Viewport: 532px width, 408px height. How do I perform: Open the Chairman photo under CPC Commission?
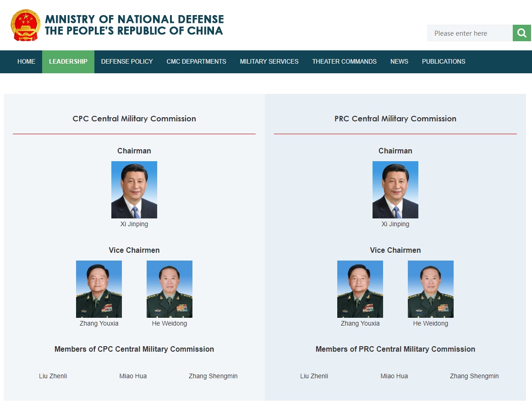click(x=134, y=190)
